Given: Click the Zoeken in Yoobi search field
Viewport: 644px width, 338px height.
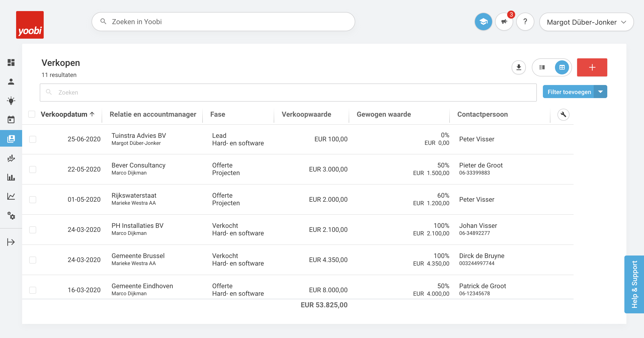Looking at the screenshot, I should (x=223, y=22).
